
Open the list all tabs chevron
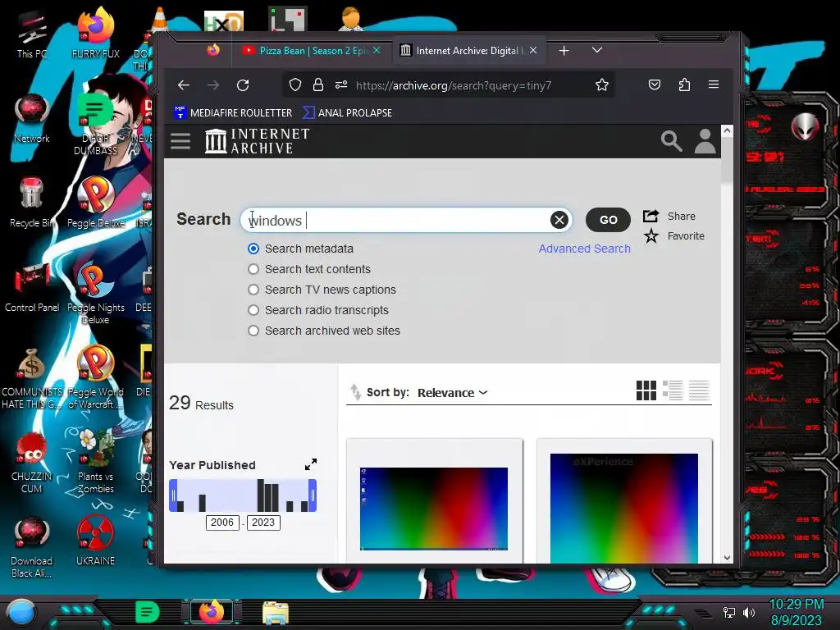pos(597,50)
